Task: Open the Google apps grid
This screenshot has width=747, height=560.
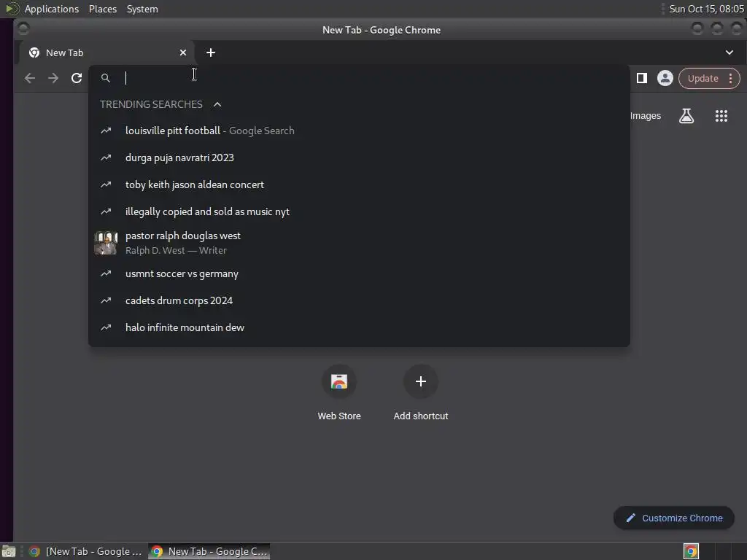Action: [x=721, y=116]
